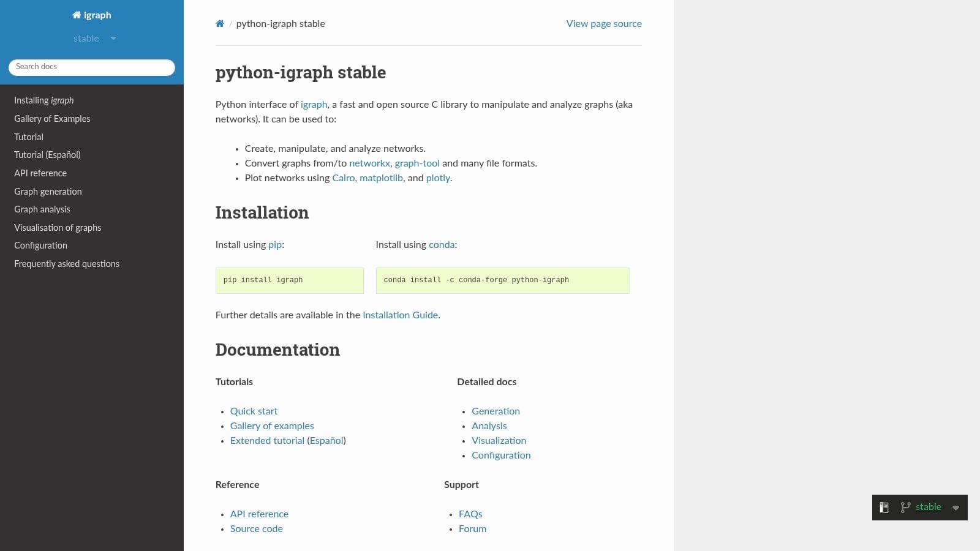
Task: Open Frequently asked questions in sidebar
Action: point(67,264)
